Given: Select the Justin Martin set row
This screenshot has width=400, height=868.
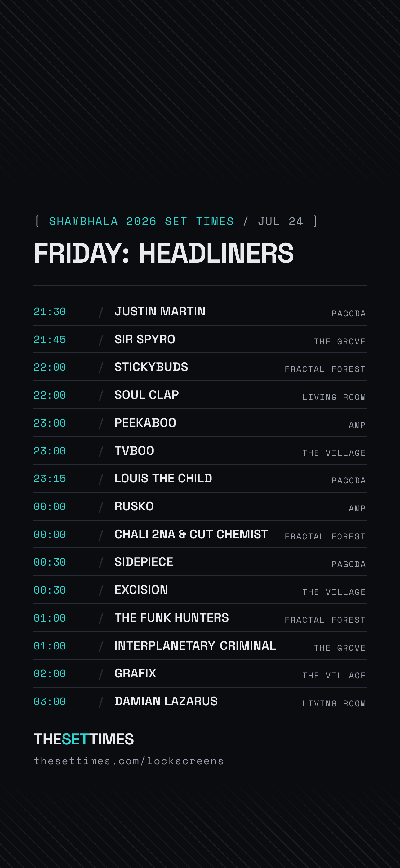Looking at the screenshot, I should click(200, 311).
